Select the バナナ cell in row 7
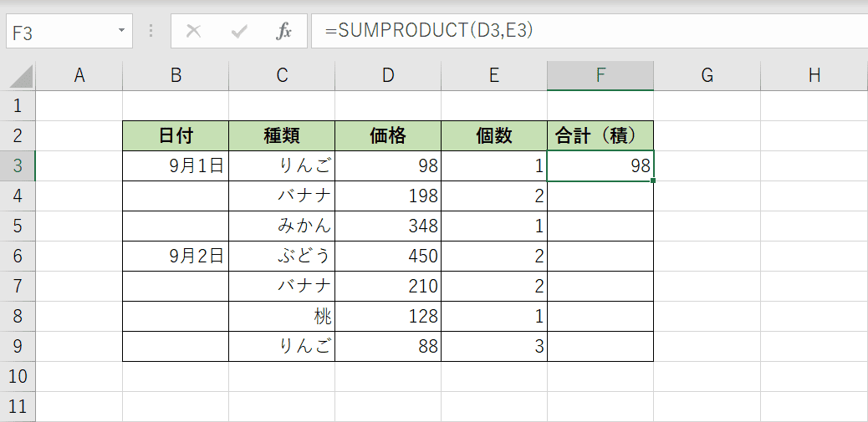This screenshot has width=868, height=422. tap(282, 286)
